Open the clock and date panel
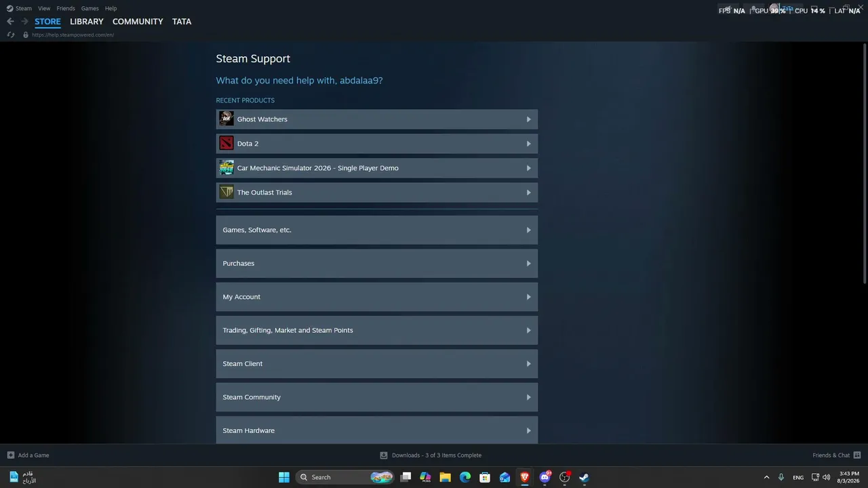The height and width of the screenshot is (488, 868). click(x=849, y=477)
